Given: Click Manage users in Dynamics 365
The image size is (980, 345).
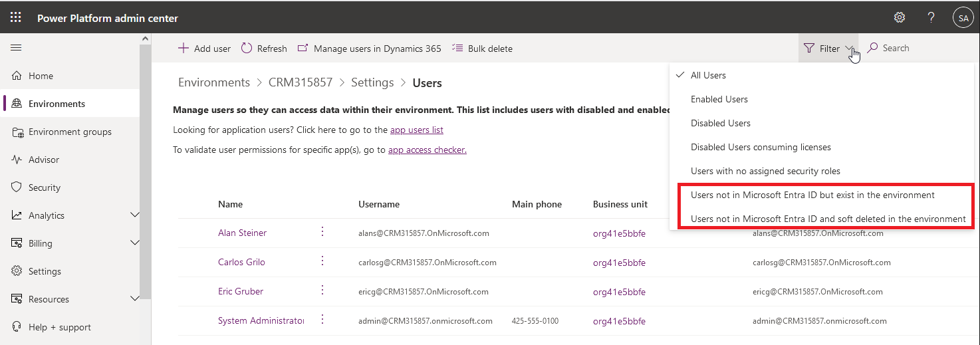Looking at the screenshot, I should (x=369, y=49).
